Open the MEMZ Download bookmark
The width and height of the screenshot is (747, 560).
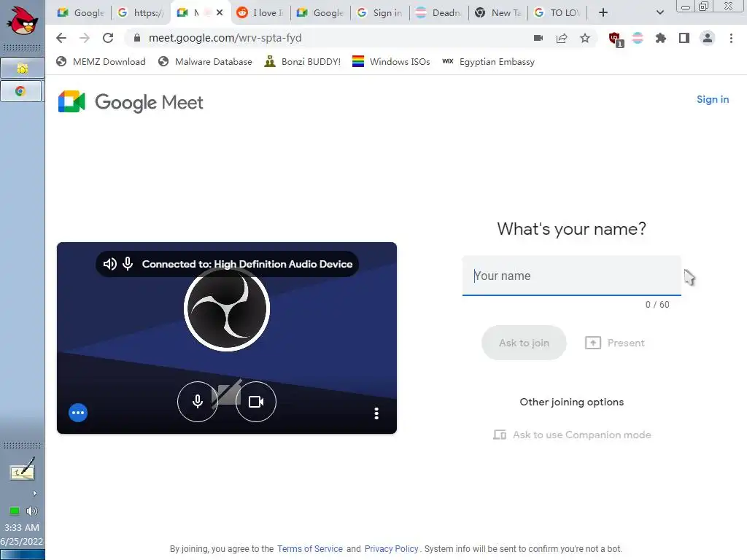(101, 62)
